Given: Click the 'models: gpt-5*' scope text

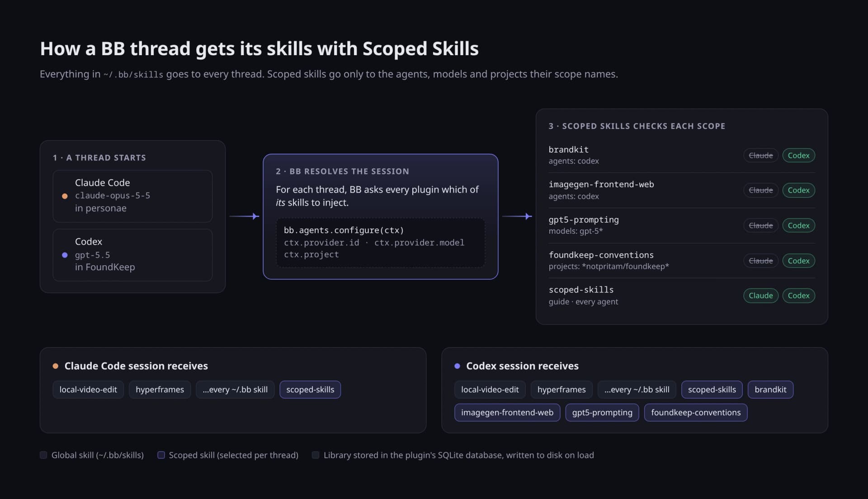Looking at the screenshot, I should point(576,231).
